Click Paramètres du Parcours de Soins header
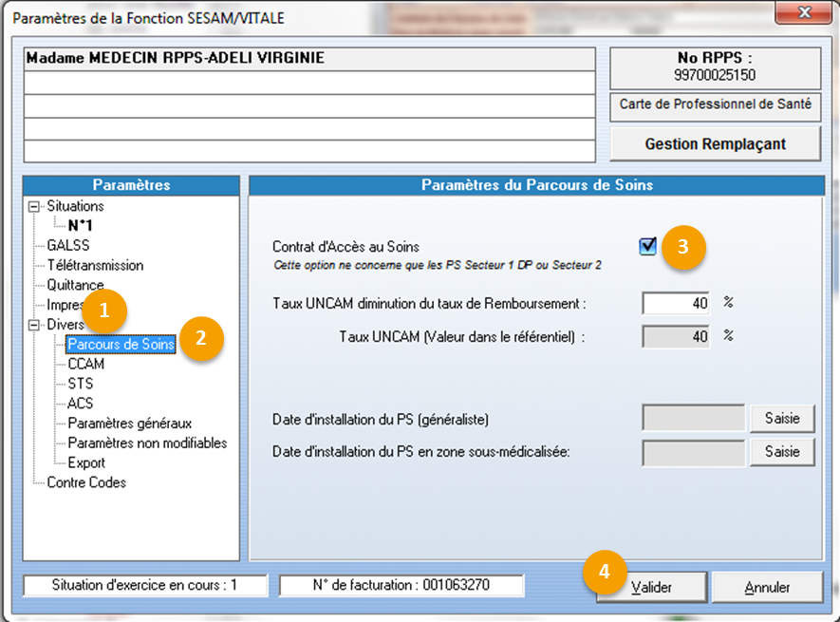This screenshot has height=622, width=840. coord(537,185)
